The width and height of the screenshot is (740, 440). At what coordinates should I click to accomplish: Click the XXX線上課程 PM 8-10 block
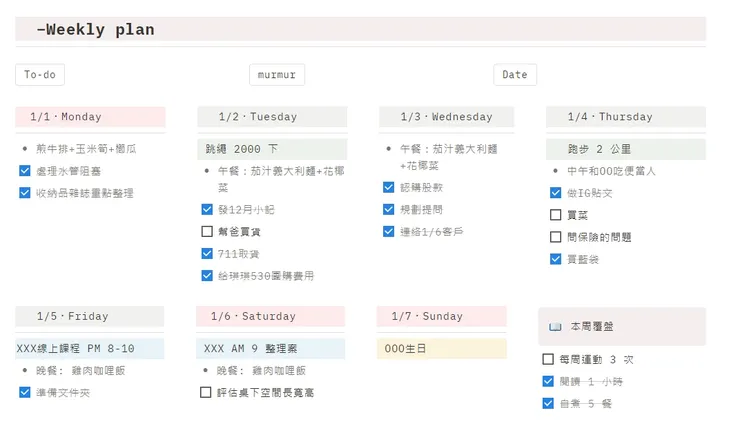(x=90, y=348)
